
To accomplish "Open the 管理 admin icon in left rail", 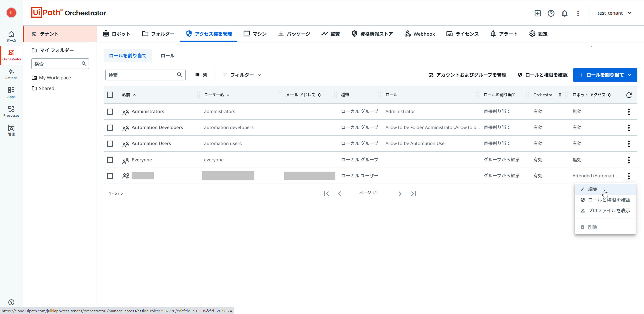I will (11, 130).
